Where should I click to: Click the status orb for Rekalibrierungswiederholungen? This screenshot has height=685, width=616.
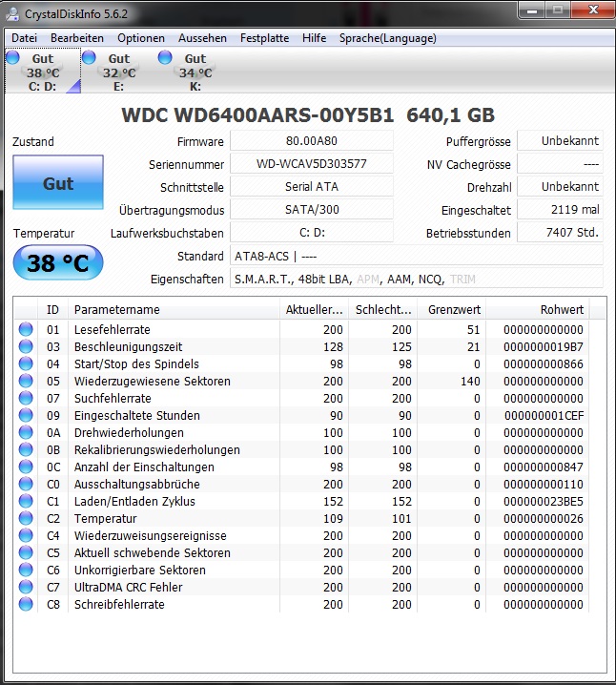click(x=26, y=449)
